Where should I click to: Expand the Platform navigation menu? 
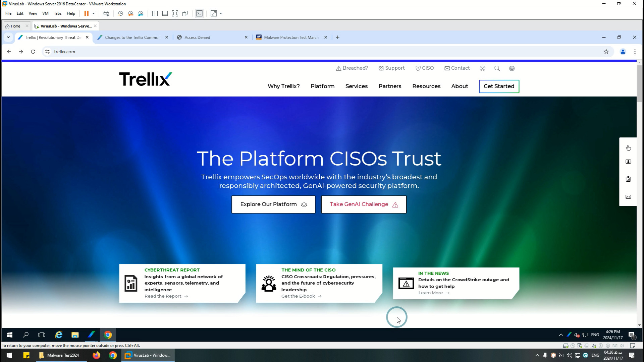pos(323,86)
